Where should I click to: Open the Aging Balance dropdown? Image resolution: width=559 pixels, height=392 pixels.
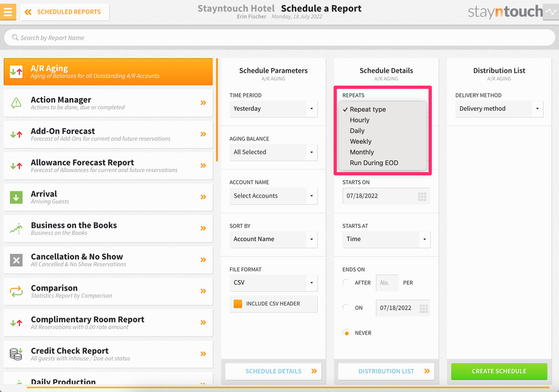point(273,153)
